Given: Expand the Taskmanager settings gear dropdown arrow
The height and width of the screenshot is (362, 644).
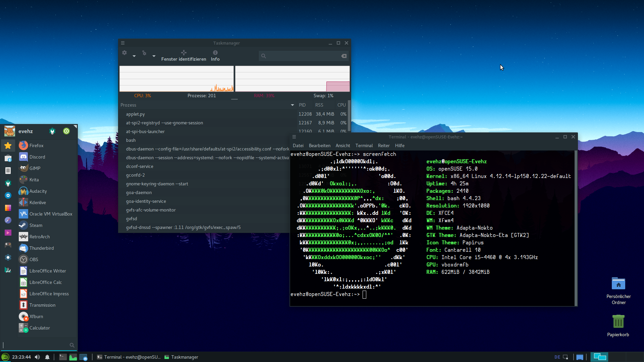Looking at the screenshot, I should click(x=134, y=56).
